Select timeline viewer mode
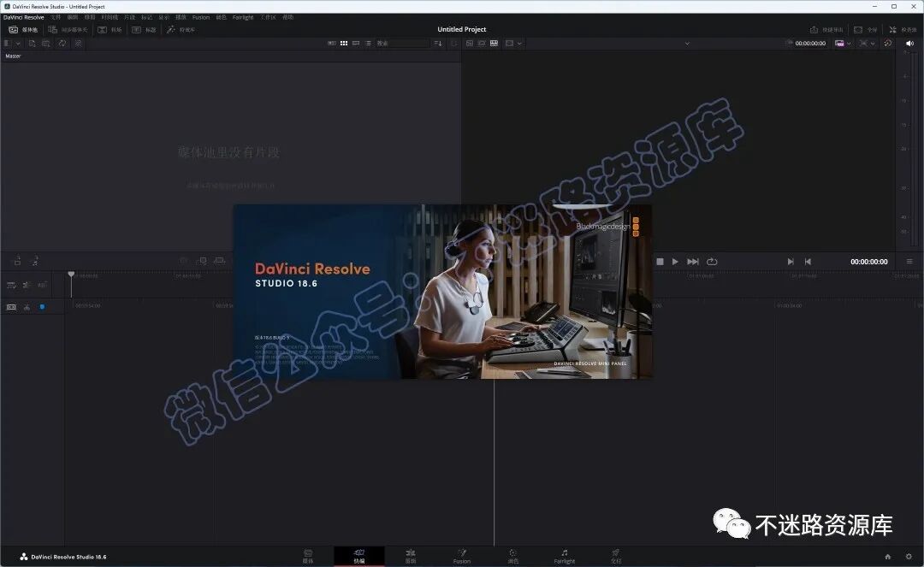Viewport: 924px width, 567px height. pos(494,44)
